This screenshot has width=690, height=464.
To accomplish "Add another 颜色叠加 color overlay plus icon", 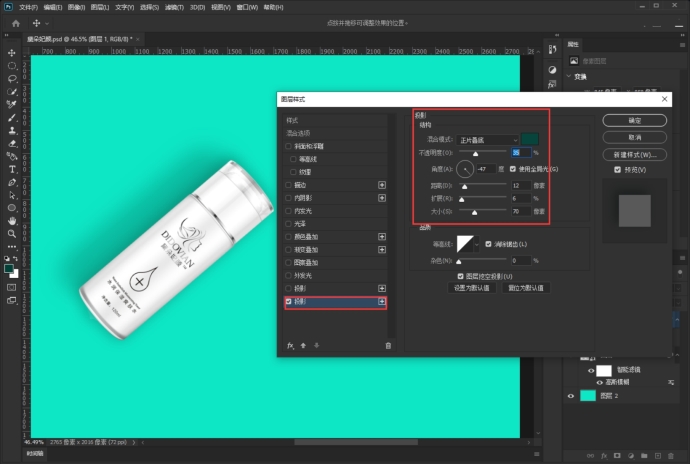I will [382, 237].
